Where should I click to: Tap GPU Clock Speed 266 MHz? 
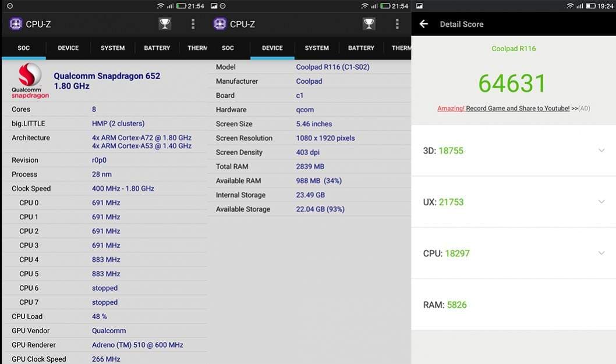tap(106, 359)
